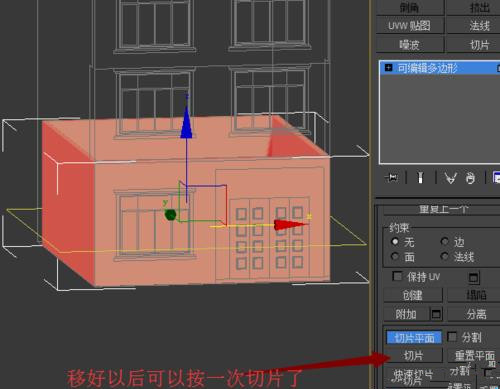Select the 面 constraint radio button
Image resolution: width=500 pixels, height=389 pixels.
click(395, 256)
